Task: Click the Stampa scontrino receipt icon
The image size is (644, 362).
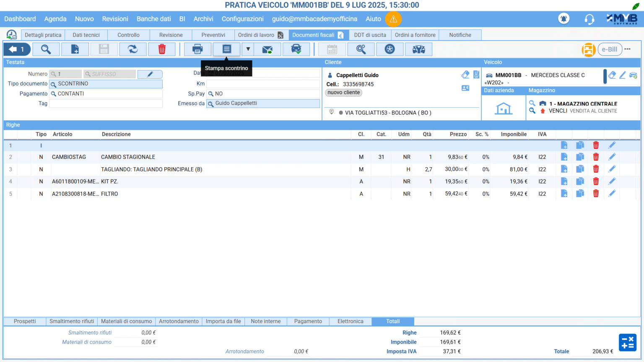Action: click(x=226, y=49)
